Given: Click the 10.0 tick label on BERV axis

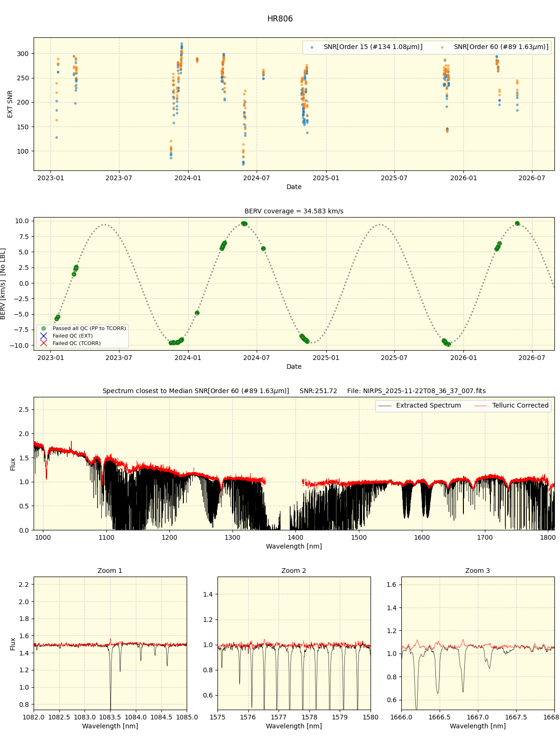Looking at the screenshot, I should pyautogui.click(x=21, y=221).
